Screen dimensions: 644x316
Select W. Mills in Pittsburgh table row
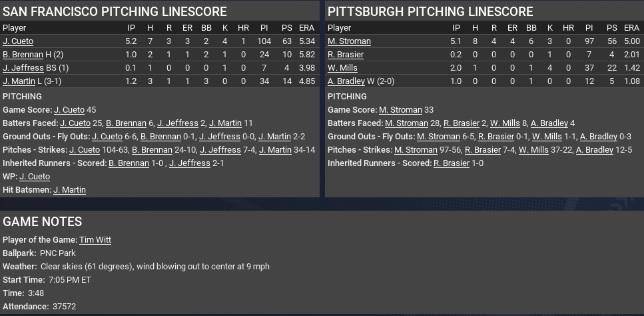pos(342,68)
